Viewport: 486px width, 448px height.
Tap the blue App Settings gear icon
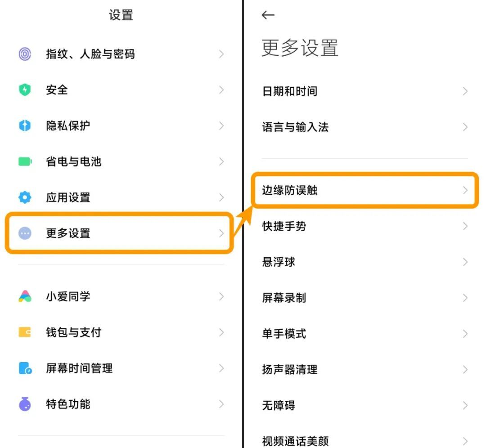coord(25,197)
